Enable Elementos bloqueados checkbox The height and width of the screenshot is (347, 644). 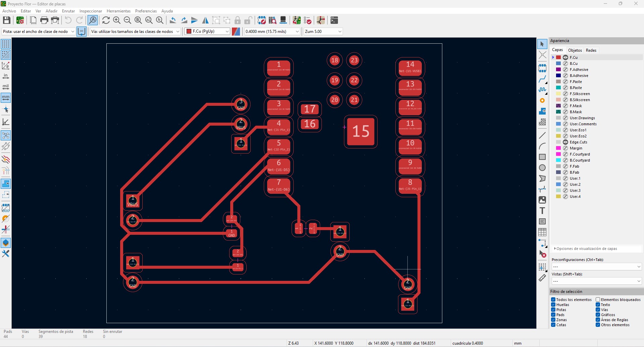click(598, 300)
